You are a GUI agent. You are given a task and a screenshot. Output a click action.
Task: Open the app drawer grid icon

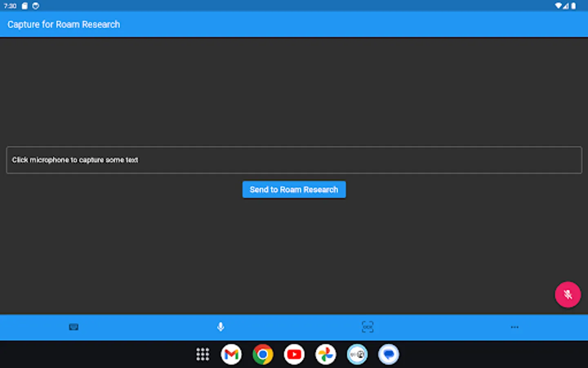tap(203, 355)
